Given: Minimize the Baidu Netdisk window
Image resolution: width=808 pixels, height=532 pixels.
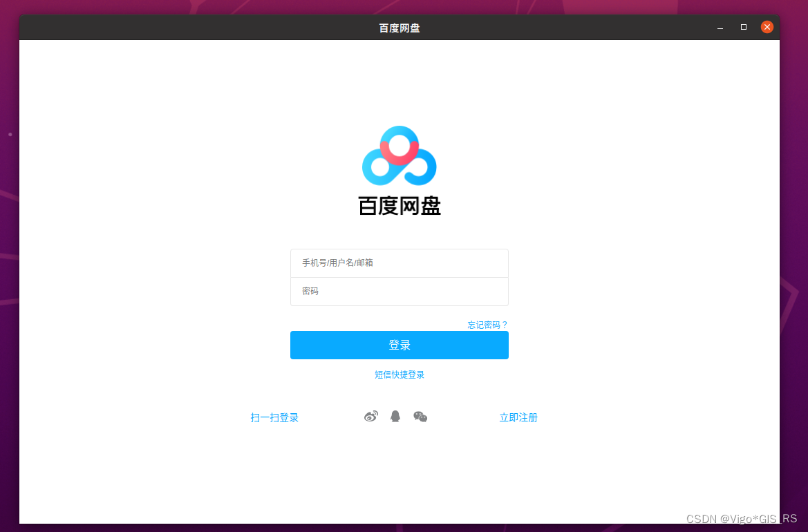Looking at the screenshot, I should [720, 27].
